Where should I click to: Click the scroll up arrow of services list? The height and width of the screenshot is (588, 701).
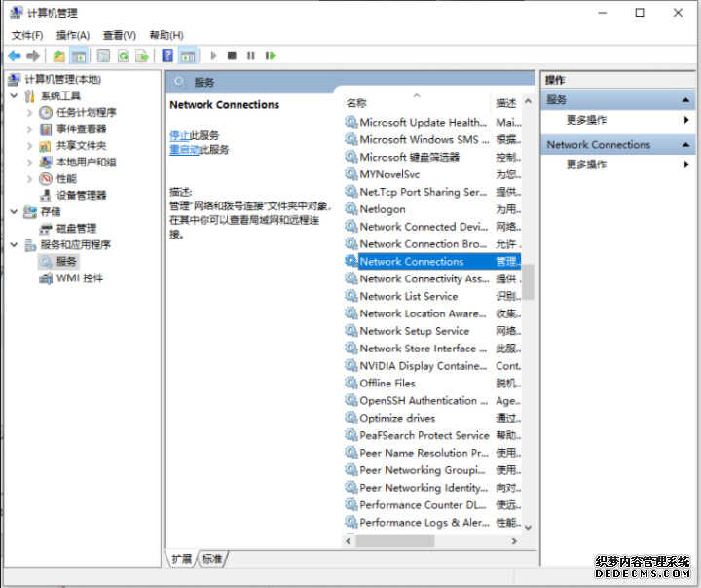(528, 101)
